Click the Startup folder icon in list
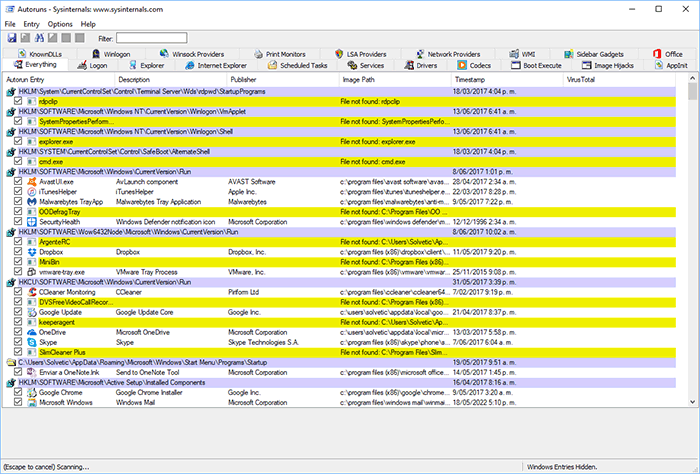Viewport: 700px width, 474px height. tap(11, 362)
